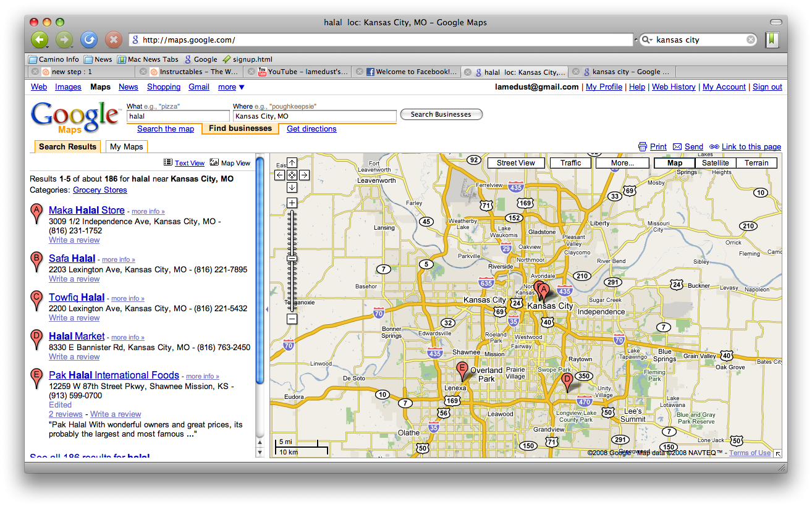Click the envelope icon beside Send

click(677, 146)
